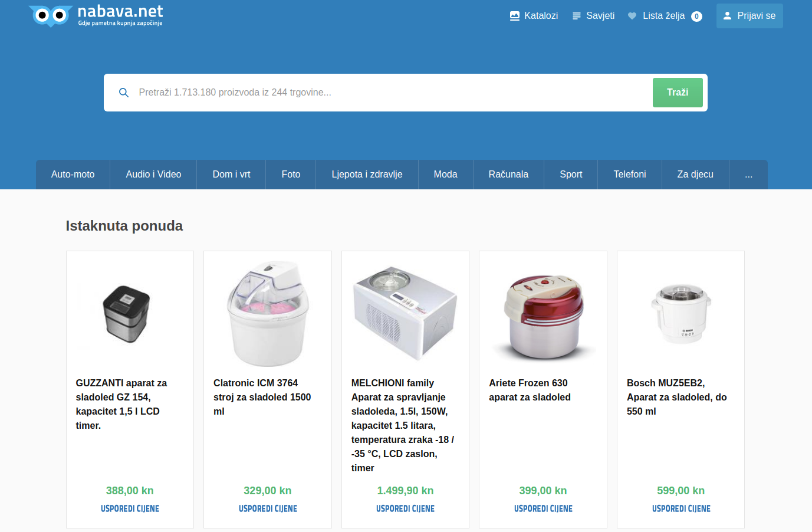Click the green Traži button
This screenshot has width=812, height=532.
pos(678,93)
